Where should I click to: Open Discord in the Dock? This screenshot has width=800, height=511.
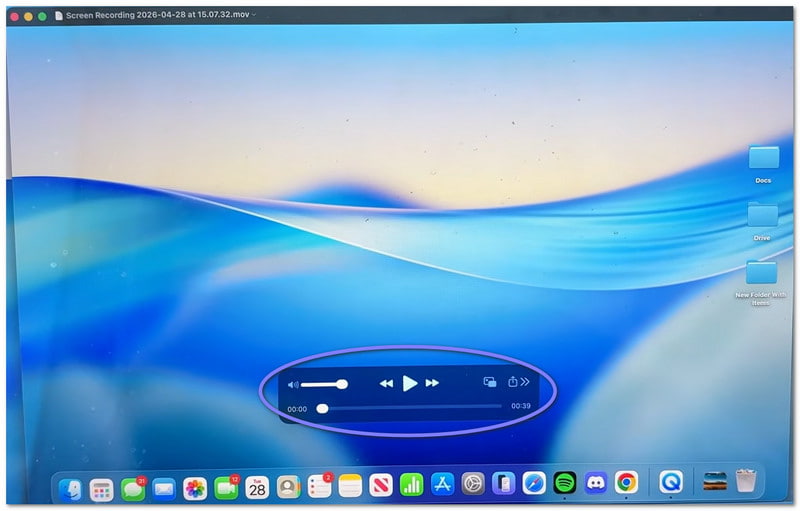click(596, 482)
